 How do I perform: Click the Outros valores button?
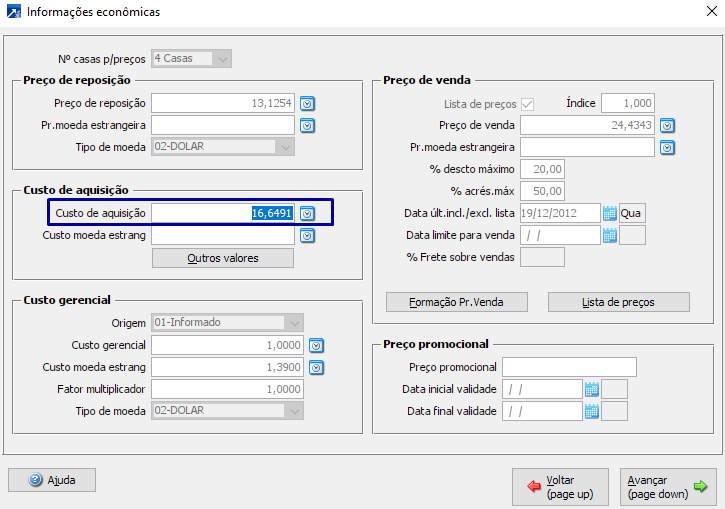[223, 258]
